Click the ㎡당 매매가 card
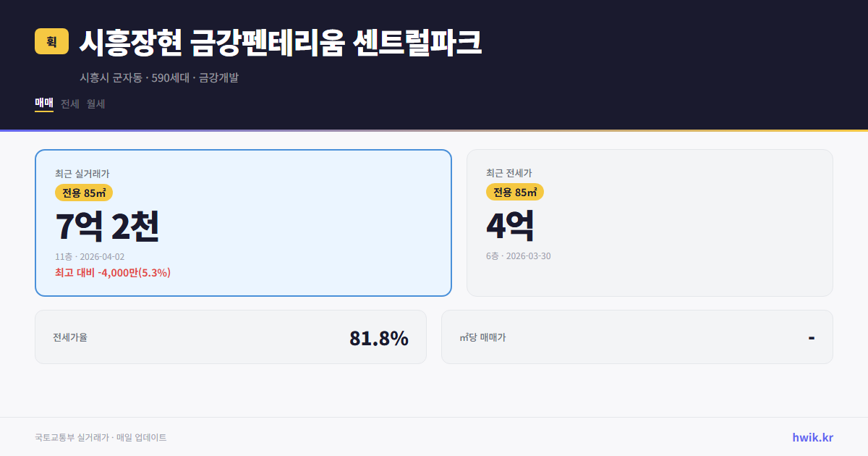 (637, 337)
